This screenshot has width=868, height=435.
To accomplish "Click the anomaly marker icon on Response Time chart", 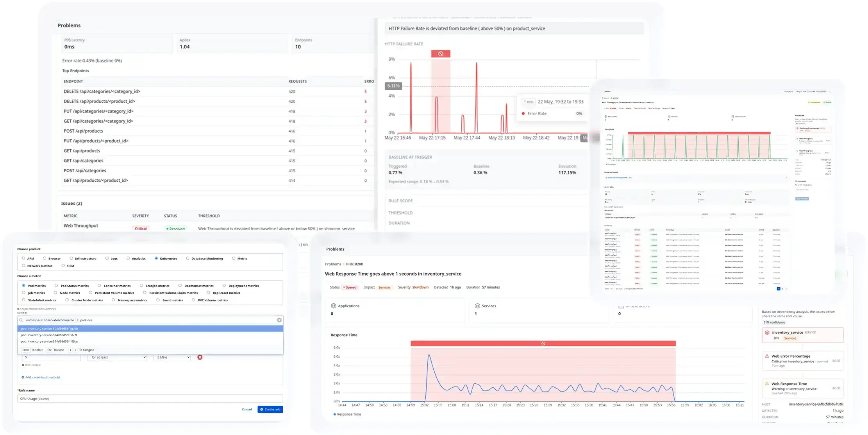I will pos(543,344).
